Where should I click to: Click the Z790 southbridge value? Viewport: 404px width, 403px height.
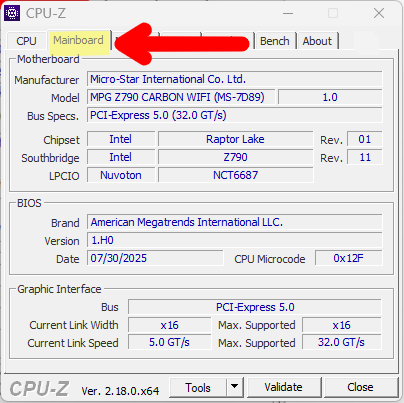click(236, 157)
